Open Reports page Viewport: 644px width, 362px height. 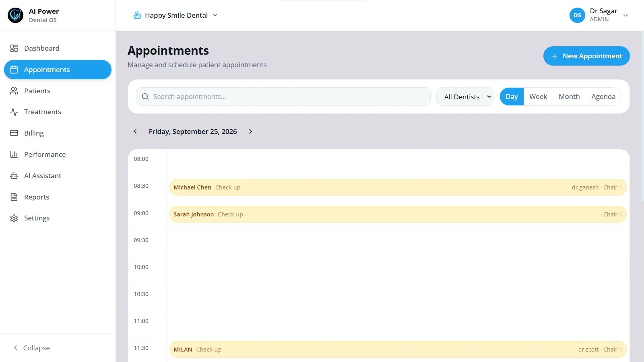point(58,197)
